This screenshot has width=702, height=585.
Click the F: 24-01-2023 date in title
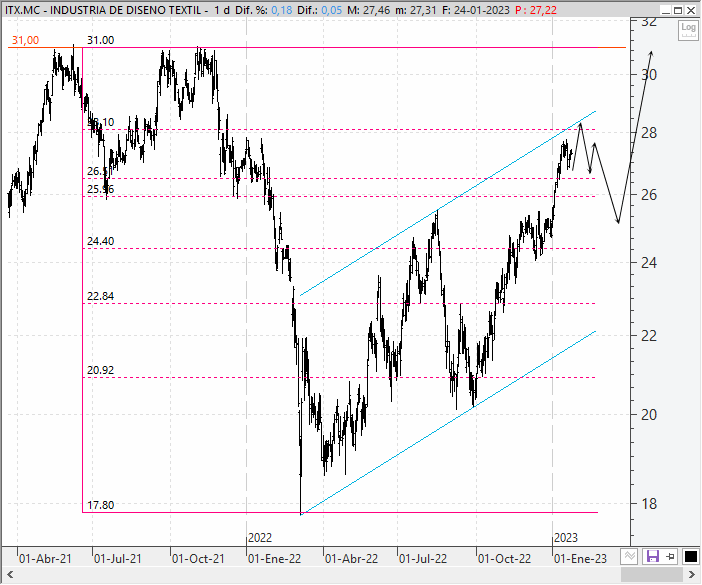[475, 10]
